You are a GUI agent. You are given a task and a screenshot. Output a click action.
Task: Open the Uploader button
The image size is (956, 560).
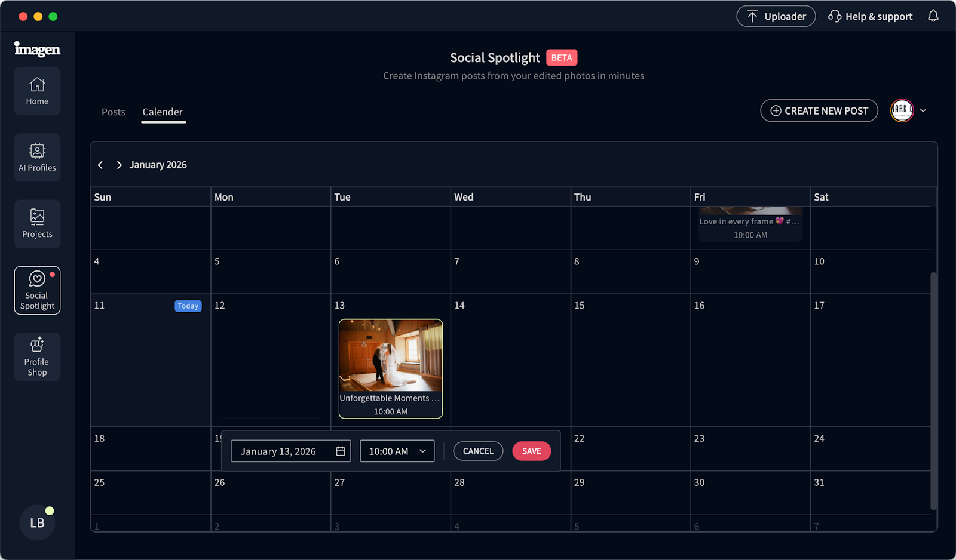(x=776, y=16)
